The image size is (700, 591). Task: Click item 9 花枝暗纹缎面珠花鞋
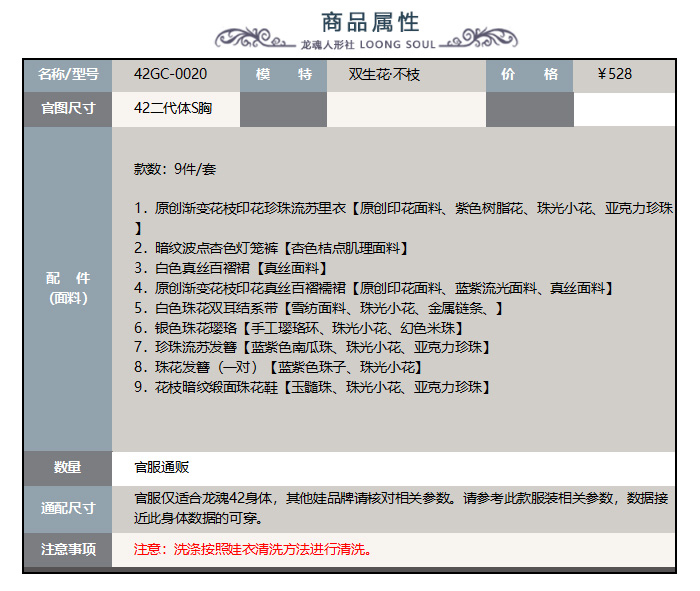312,386
